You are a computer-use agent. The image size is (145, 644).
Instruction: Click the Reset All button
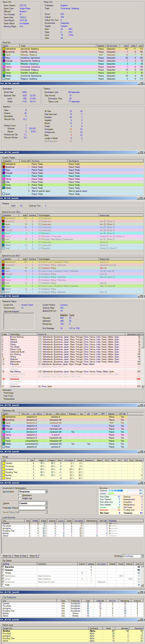(x=33, y=556)
